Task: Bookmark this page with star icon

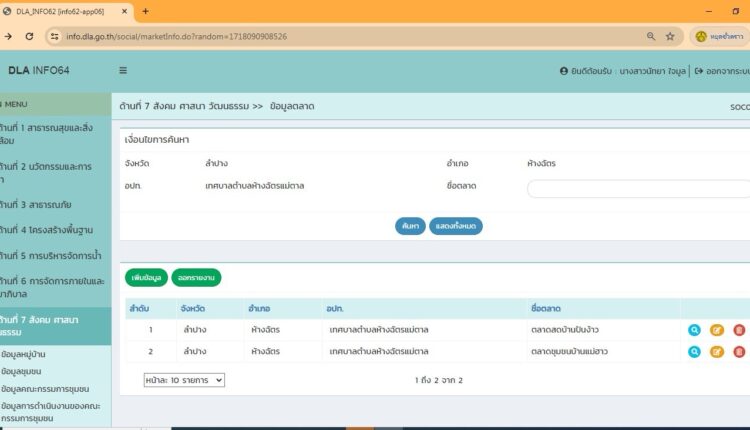Action: pyautogui.click(x=670, y=36)
